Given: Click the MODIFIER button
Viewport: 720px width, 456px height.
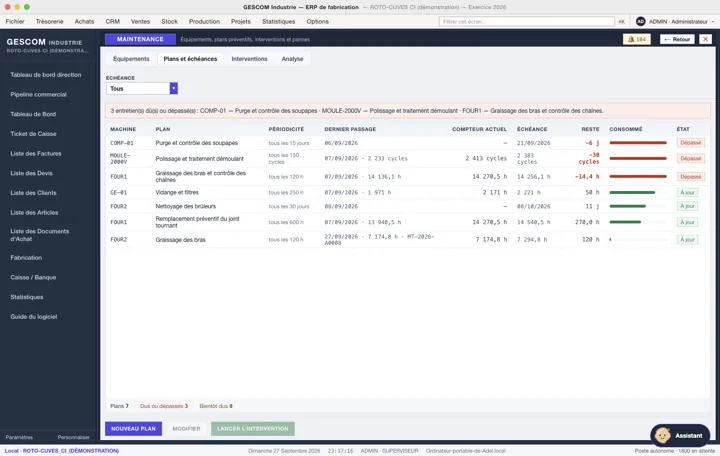Looking at the screenshot, I should click(186, 428).
